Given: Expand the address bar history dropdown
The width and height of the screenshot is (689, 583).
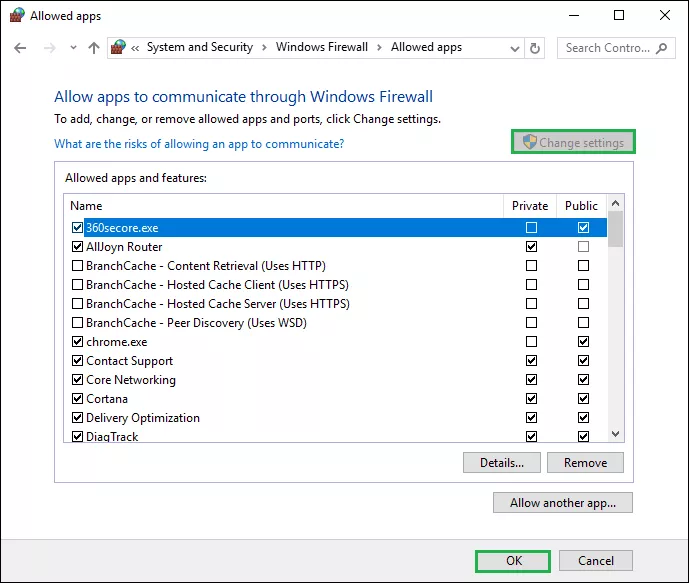Looking at the screenshot, I should [515, 48].
